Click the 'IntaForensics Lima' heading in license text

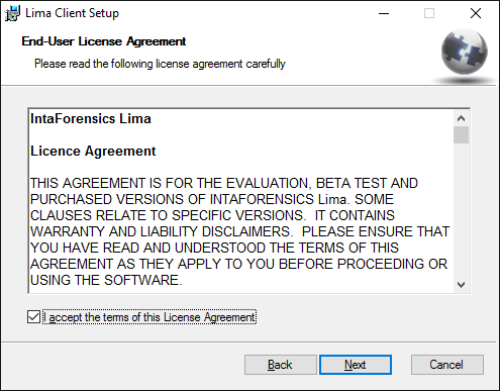tap(91, 119)
